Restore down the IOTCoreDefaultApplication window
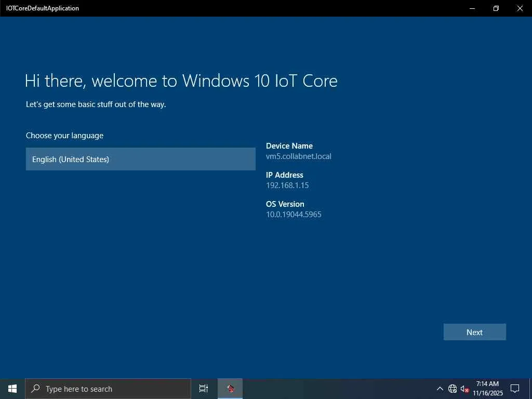This screenshot has width=532, height=399. (496, 8)
